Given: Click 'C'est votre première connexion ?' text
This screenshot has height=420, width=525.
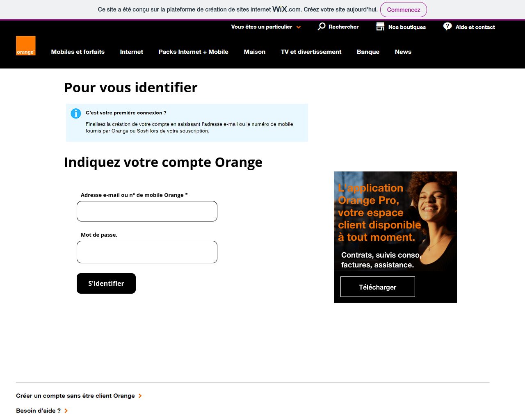Looking at the screenshot, I should (126, 113).
